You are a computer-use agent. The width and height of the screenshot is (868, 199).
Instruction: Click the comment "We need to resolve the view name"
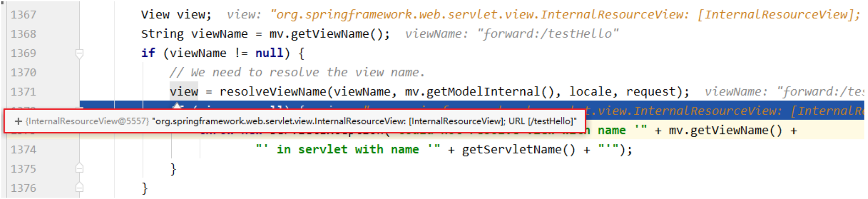coord(297,73)
